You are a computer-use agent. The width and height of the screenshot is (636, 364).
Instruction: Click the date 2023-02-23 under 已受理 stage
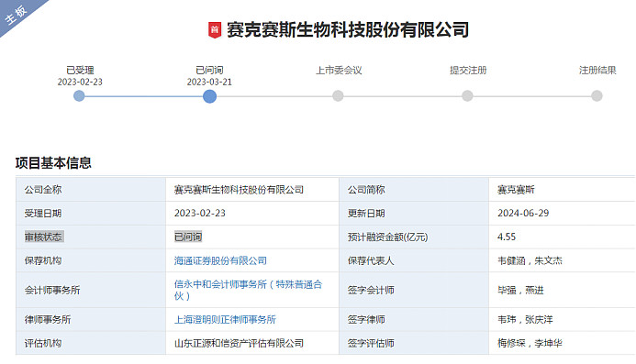80,82
